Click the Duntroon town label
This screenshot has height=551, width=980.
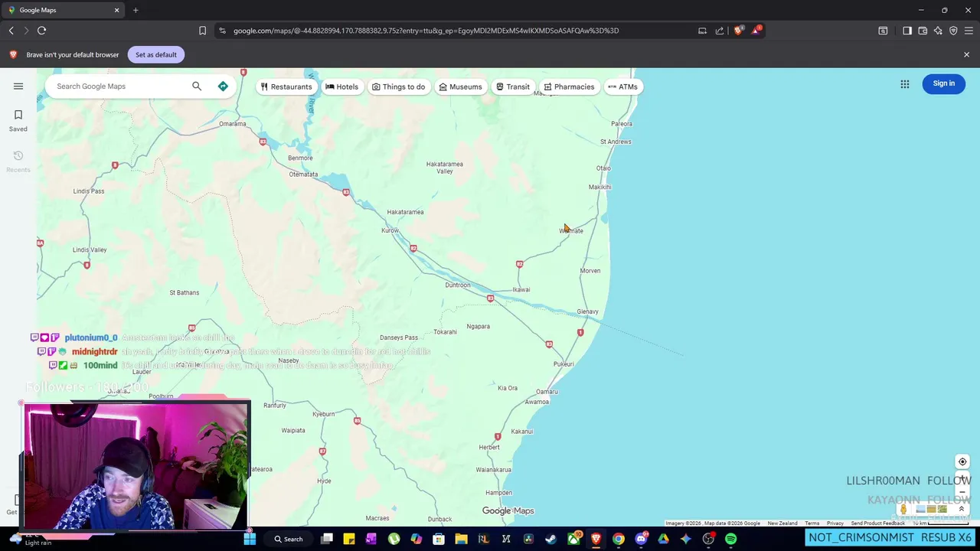(458, 285)
